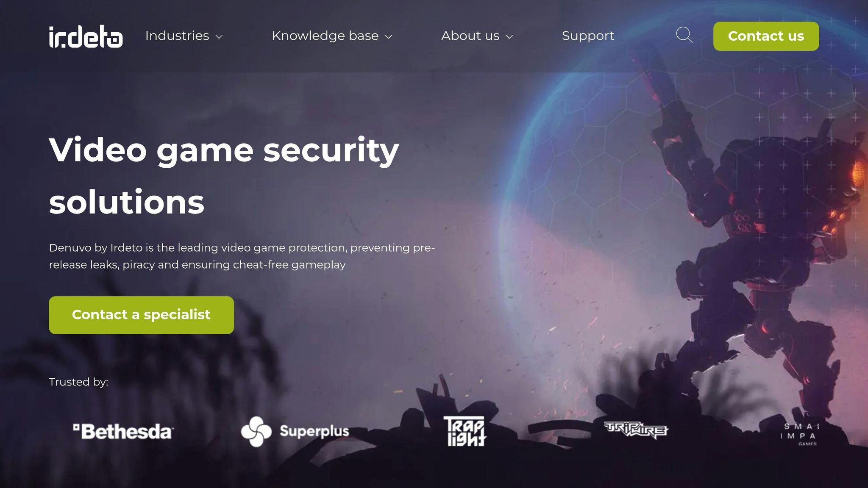Expand the About us chevron
This screenshot has width=868, height=488.
(x=509, y=37)
